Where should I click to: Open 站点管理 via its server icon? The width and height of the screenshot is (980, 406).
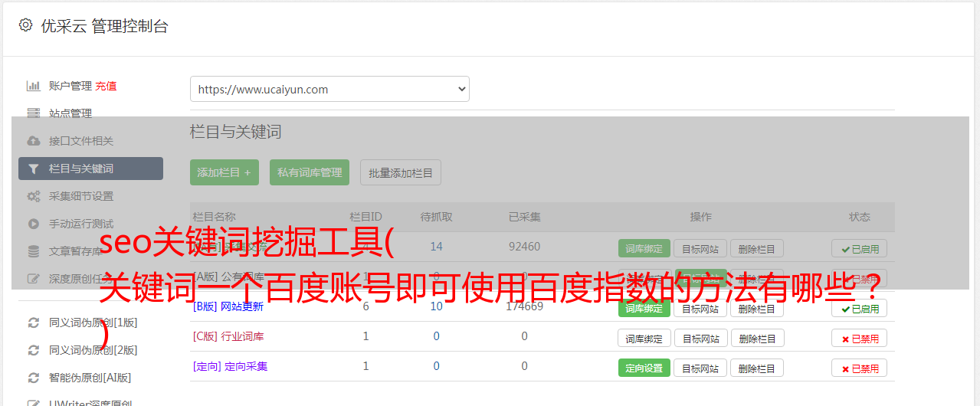(x=33, y=113)
